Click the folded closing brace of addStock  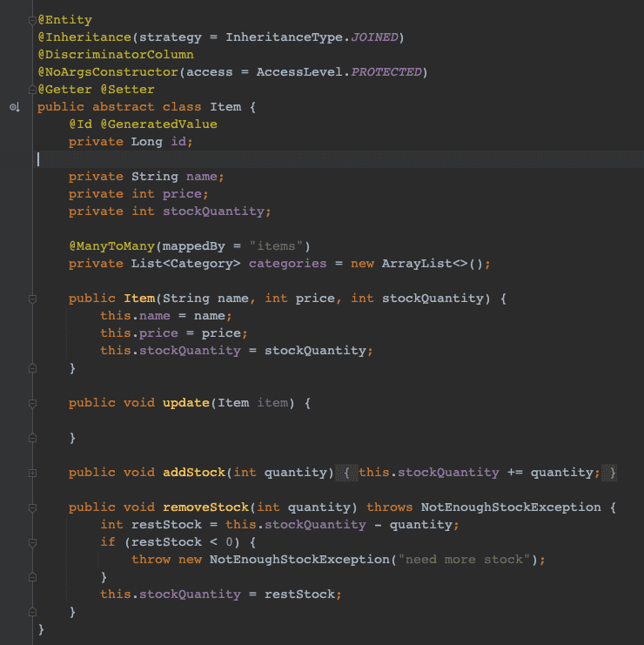609,473
